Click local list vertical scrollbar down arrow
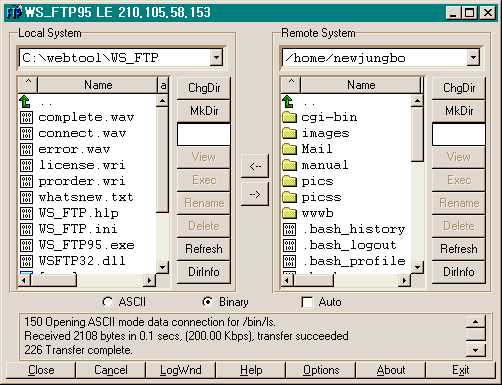The height and width of the screenshot is (385, 502). (162, 267)
